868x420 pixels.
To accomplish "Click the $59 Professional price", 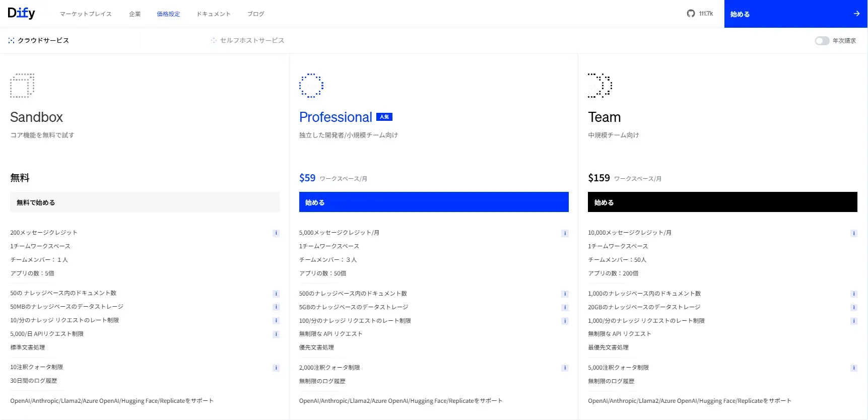I will coord(307,178).
